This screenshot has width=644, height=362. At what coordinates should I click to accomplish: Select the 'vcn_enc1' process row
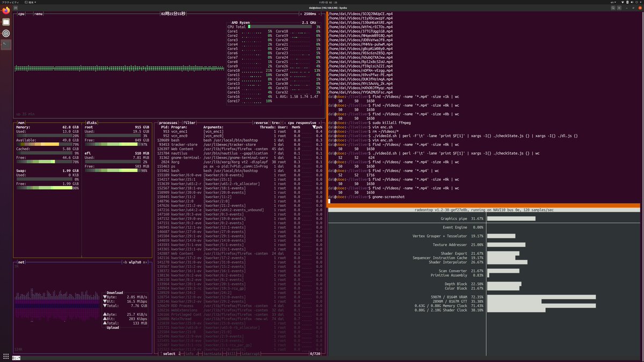(x=240, y=131)
